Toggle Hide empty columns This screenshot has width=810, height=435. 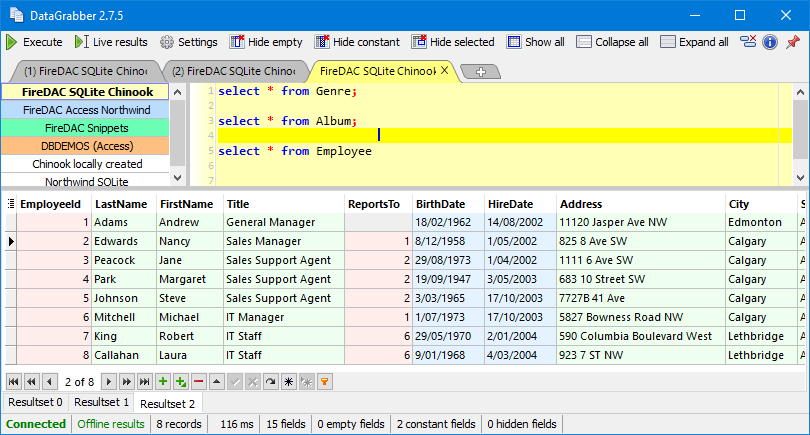(265, 42)
